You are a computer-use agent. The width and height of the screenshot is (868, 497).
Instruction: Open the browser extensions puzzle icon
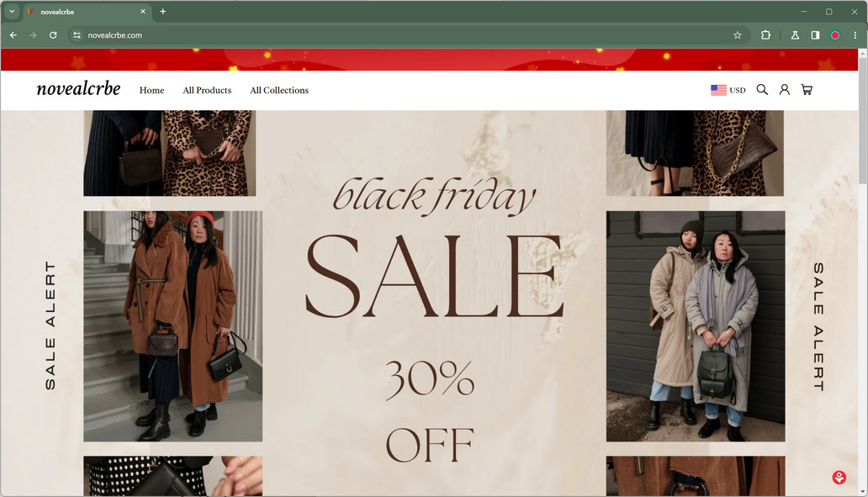coord(765,34)
